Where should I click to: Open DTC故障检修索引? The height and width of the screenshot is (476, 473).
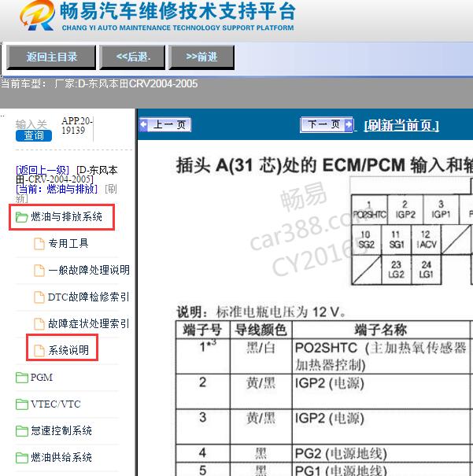[x=88, y=297]
